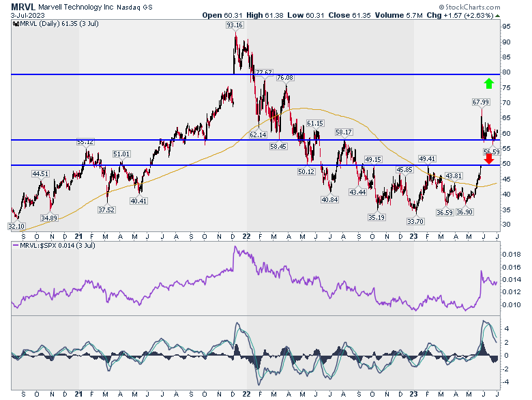
Task: Click the 49.15 price label
Action: [373, 159]
